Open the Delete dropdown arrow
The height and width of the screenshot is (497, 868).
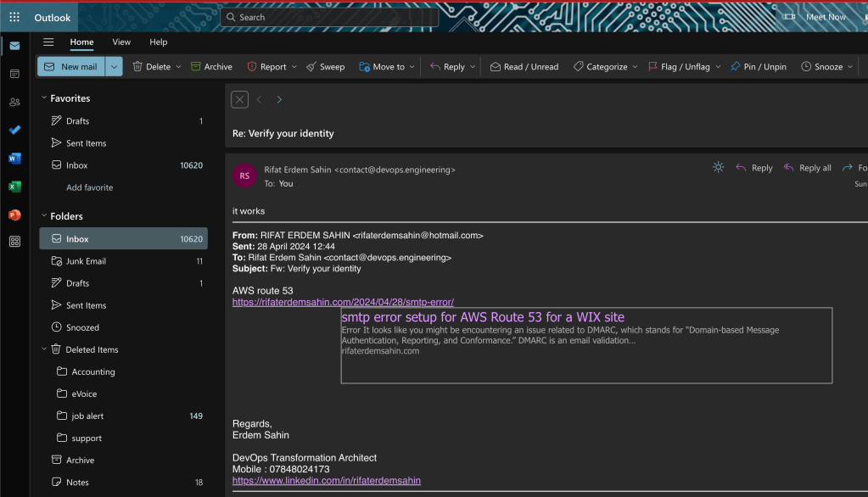178,66
